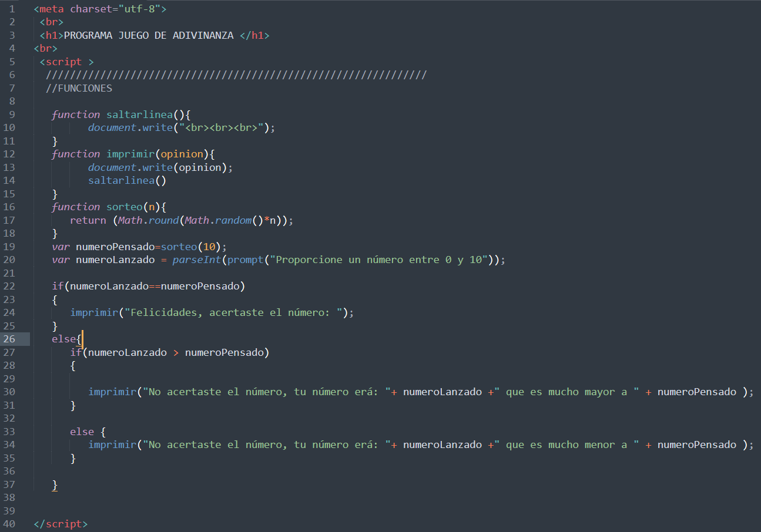Click the 'parseInt' keyword on line 20
Image resolution: width=761 pixels, height=532 pixels.
point(197,260)
